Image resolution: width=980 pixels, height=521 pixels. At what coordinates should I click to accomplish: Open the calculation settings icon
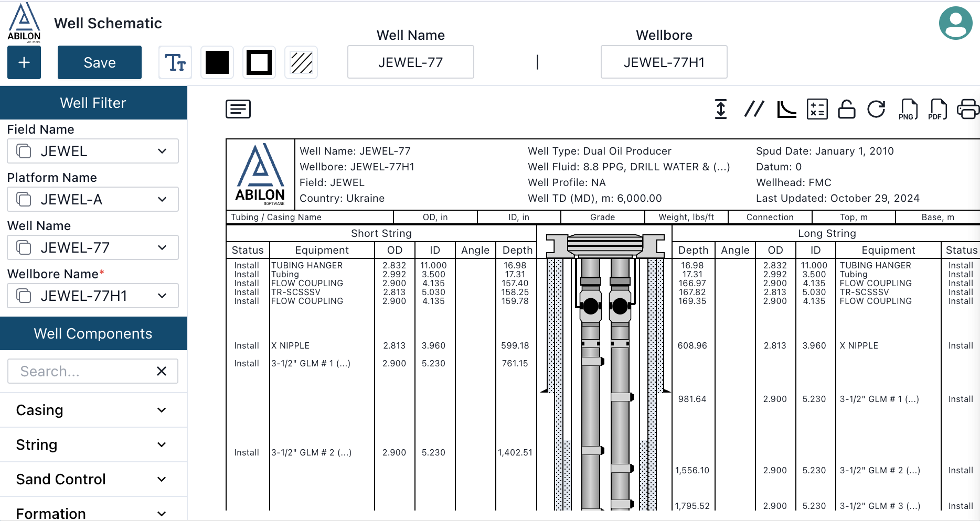tap(817, 109)
